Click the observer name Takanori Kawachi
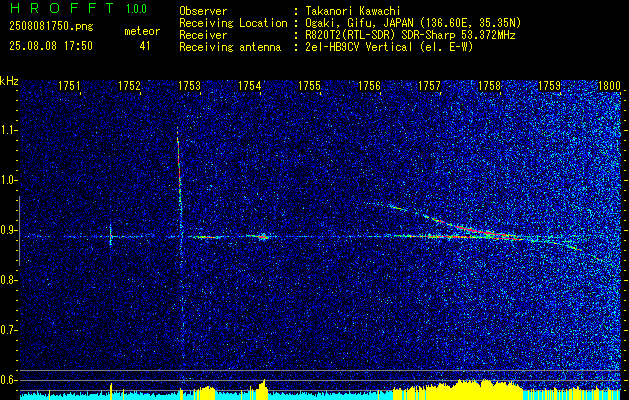Screen dimensions: 629x400 (351, 11)
